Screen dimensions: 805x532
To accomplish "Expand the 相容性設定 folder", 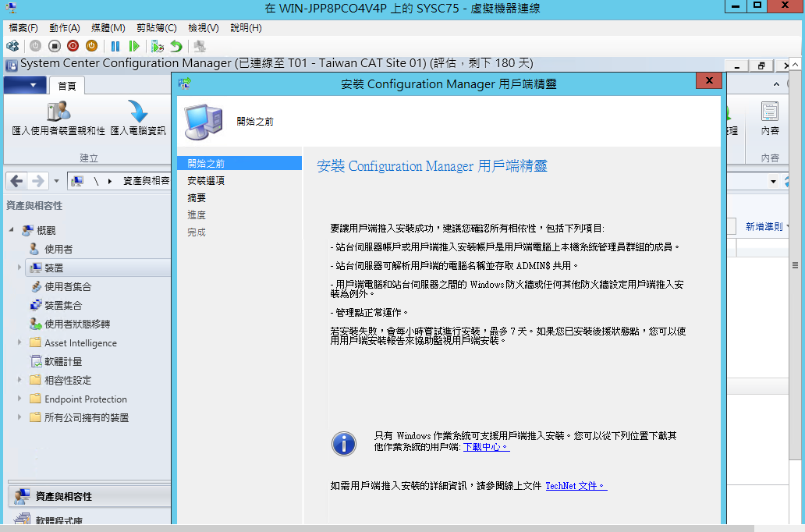I will [20, 379].
